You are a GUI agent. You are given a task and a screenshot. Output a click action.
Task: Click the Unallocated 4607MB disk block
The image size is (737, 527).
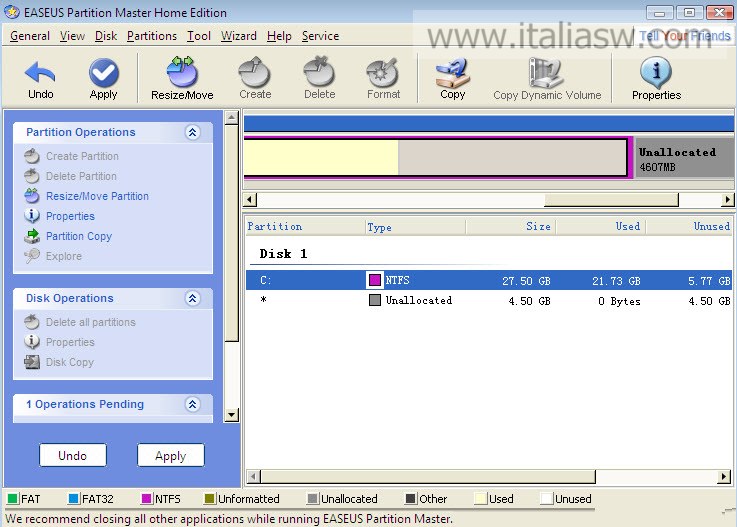(684, 158)
